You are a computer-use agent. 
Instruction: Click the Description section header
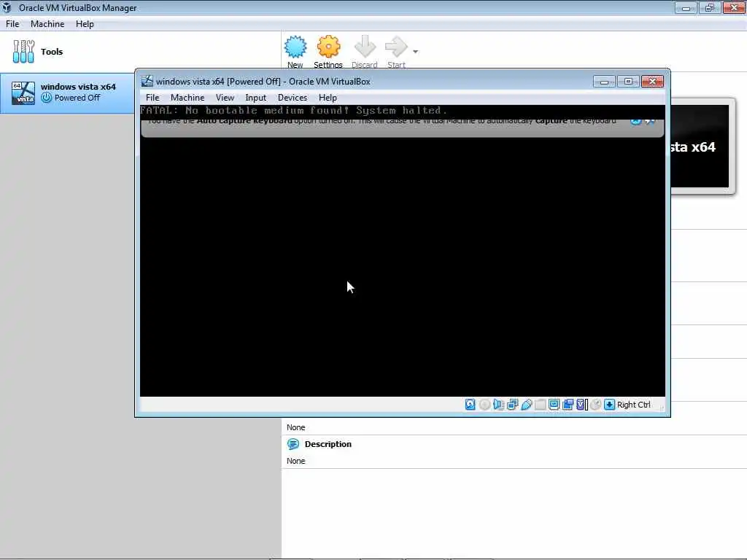tap(328, 444)
